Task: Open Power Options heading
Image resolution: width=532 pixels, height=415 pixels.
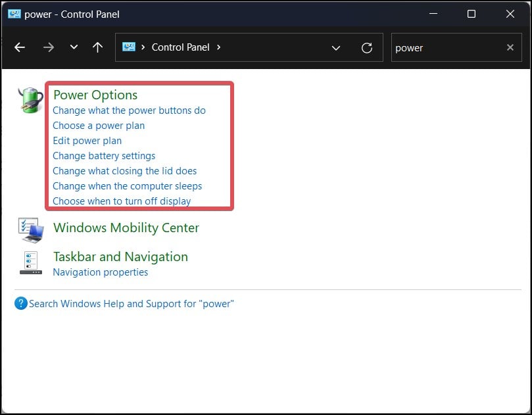Action: (x=95, y=95)
